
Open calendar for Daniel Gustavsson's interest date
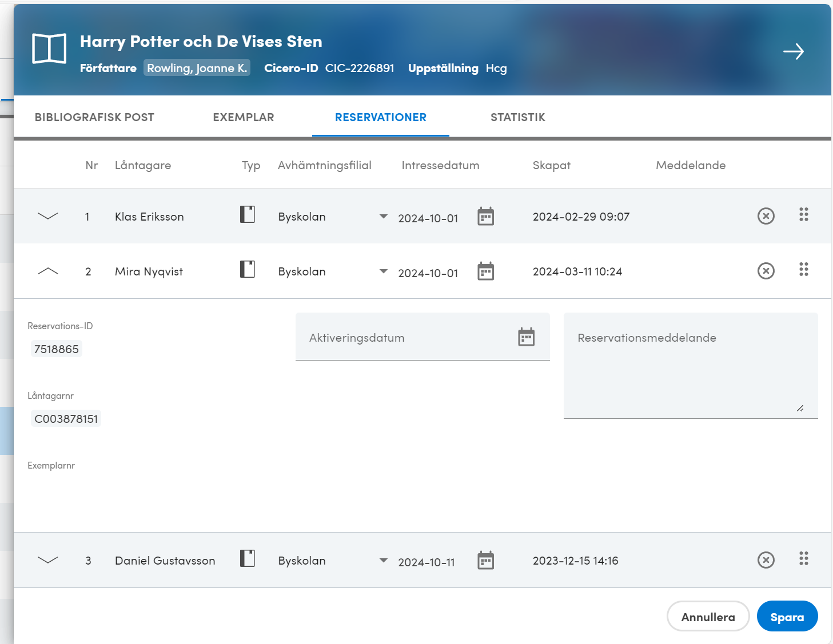[485, 561]
